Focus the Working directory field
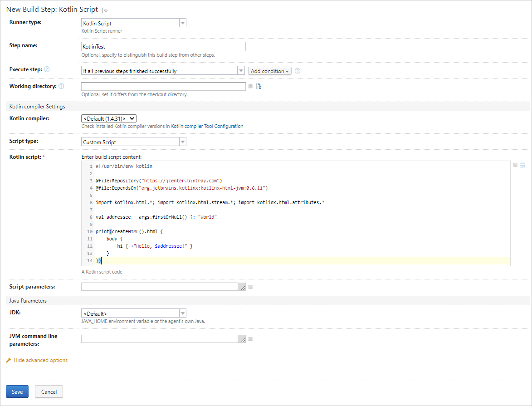 [x=163, y=86]
